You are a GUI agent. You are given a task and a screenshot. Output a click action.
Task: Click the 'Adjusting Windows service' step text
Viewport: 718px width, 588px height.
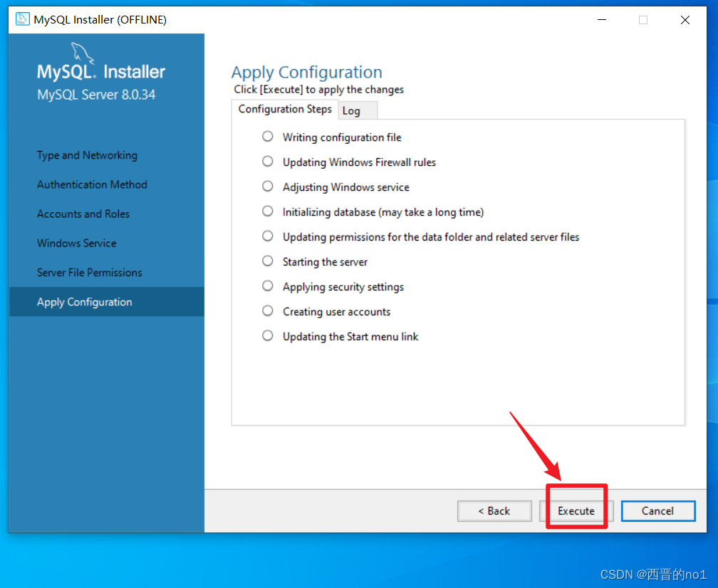(346, 187)
